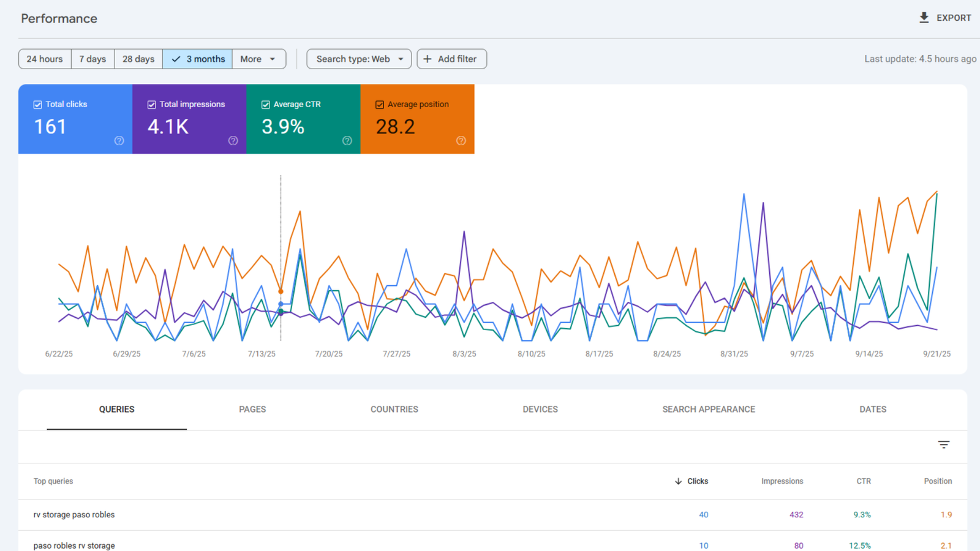Disable the Average CTR checkbox
Image resolution: width=980 pixels, height=551 pixels.
point(266,105)
